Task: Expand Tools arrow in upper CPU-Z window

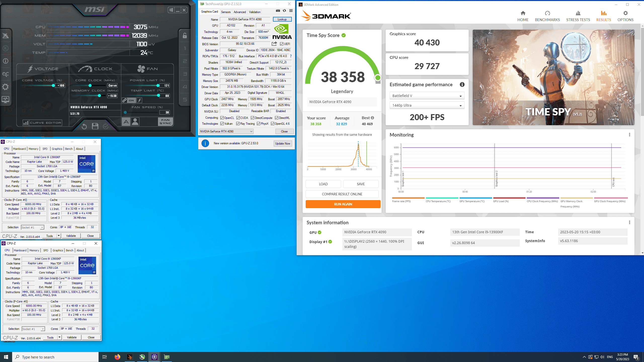Action: point(59,236)
